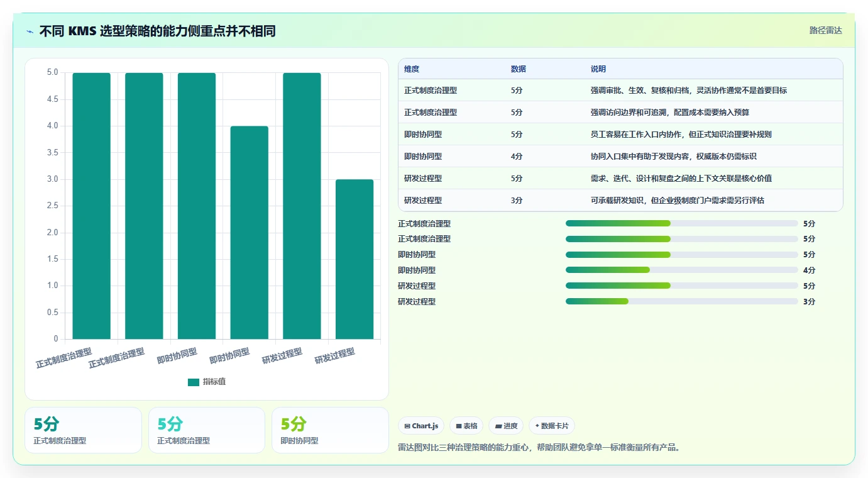Select the 路径雷达 label in header
The image size is (868, 478).
pyautogui.click(x=825, y=30)
